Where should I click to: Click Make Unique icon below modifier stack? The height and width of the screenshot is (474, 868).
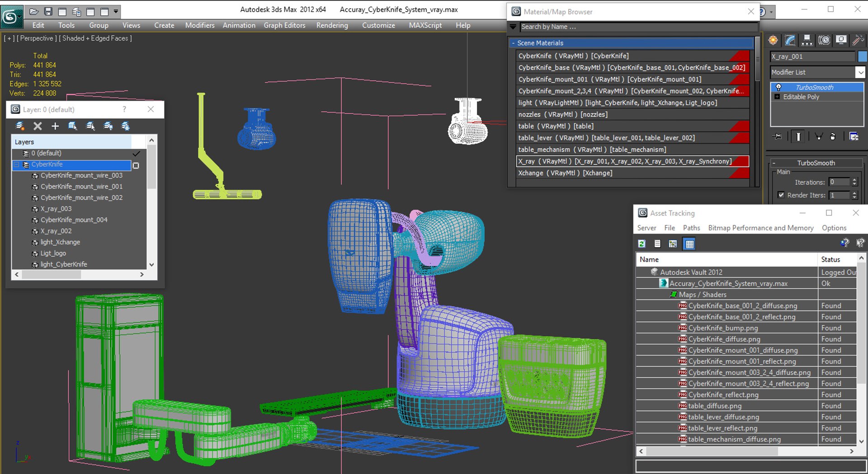819,136
